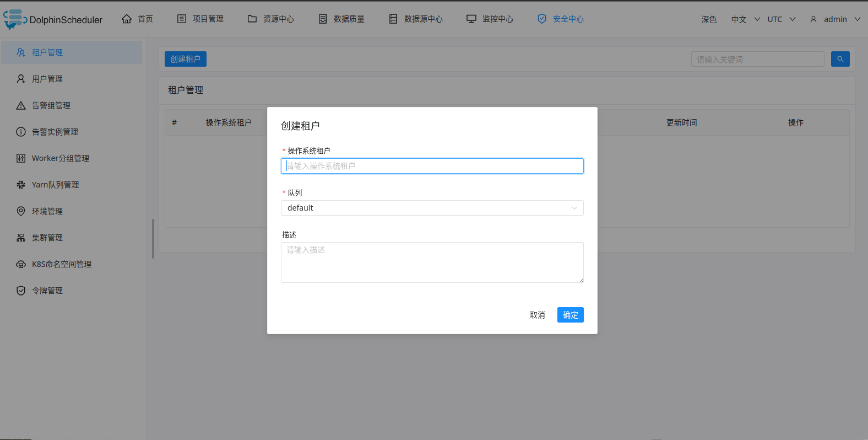Open Tenant Management via 租户管理 icon
Image resolution: width=868 pixels, height=440 pixels.
(x=21, y=52)
